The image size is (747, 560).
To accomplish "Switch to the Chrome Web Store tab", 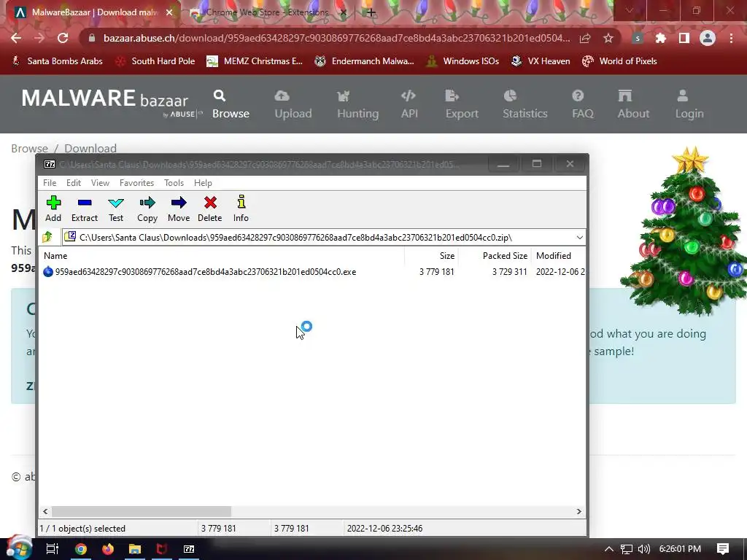I will click(267, 12).
